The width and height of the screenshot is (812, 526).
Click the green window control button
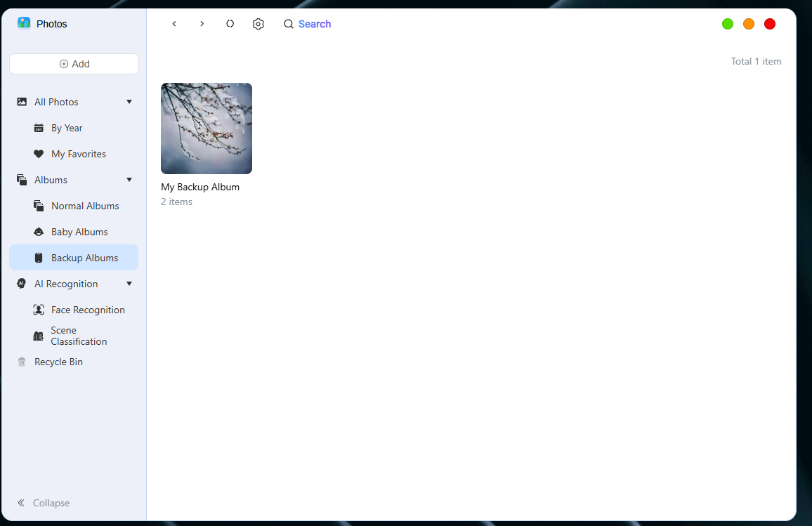coord(728,24)
